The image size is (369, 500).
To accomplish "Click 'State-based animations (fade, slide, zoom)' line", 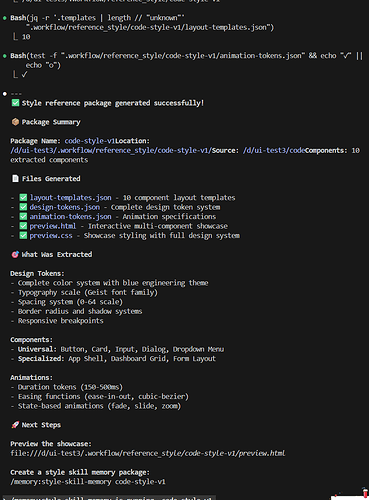I will [99, 406].
